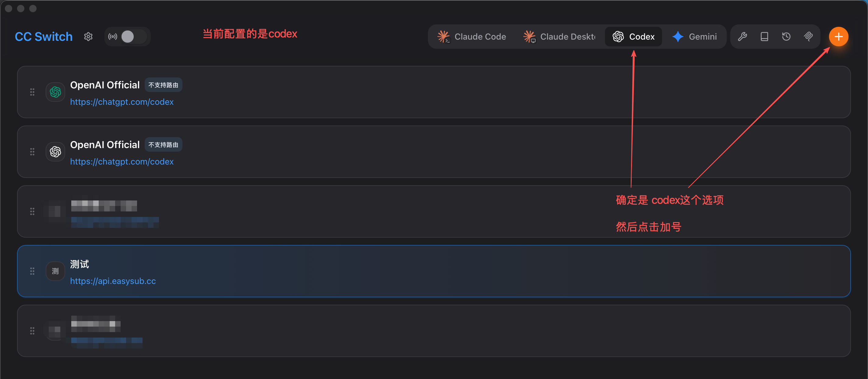Toggle the proxy broadcast switch
Image resolution: width=868 pixels, height=379 pixels.
pyautogui.click(x=127, y=37)
